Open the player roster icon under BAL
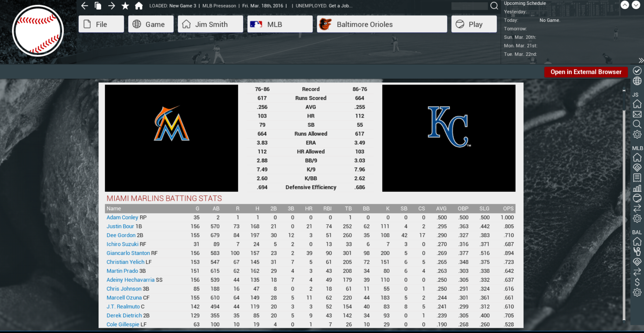 coord(637,251)
